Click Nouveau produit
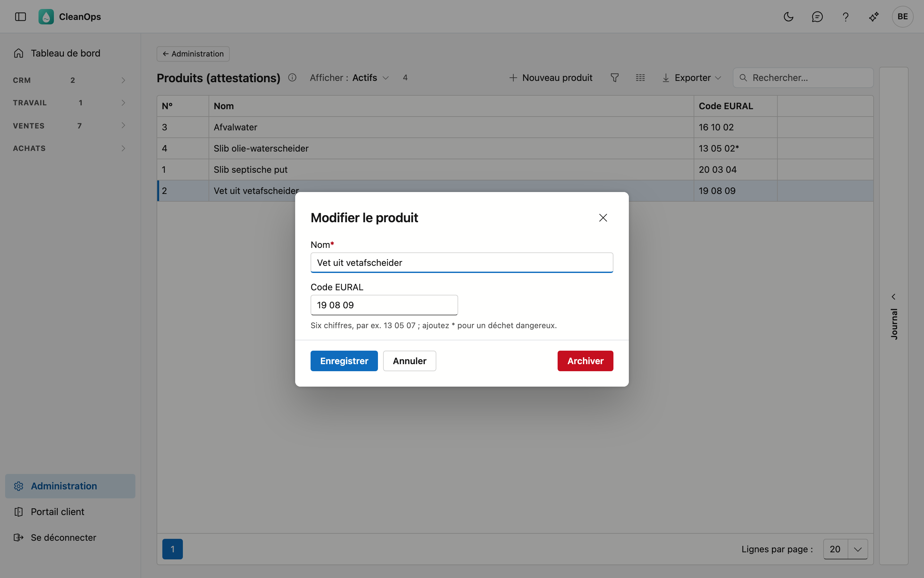 (x=551, y=78)
